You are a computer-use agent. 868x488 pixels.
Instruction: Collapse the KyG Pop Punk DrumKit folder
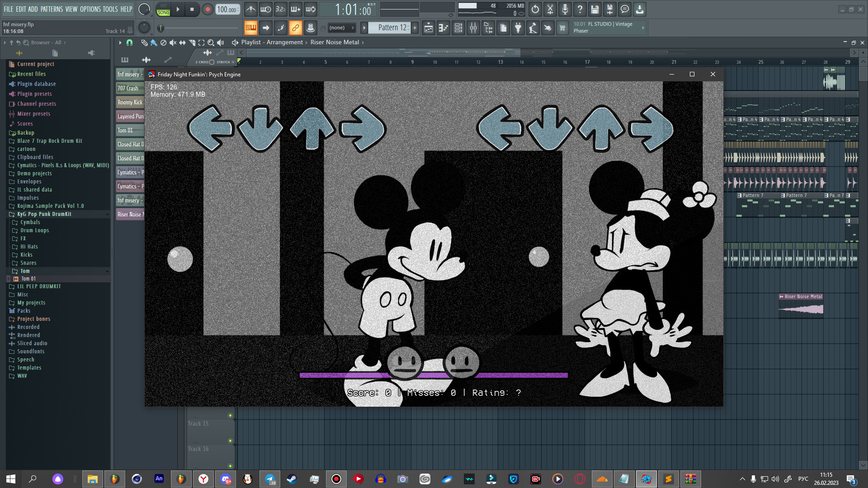tap(107, 214)
